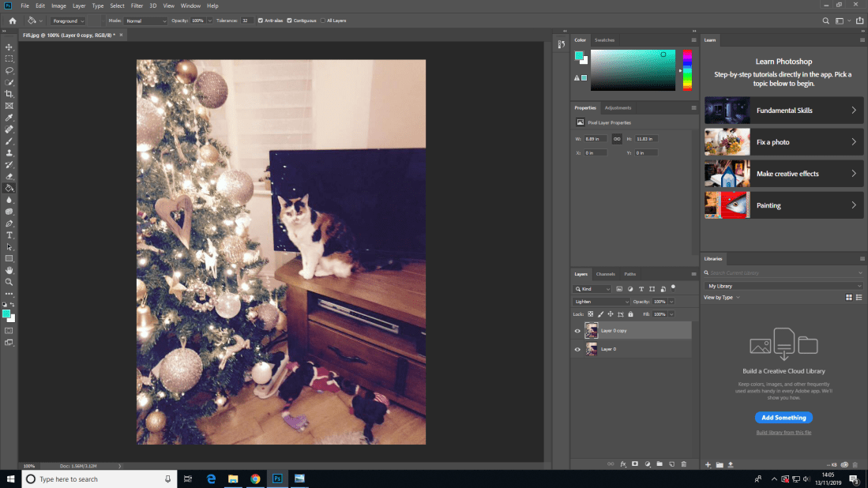Screen dimensions: 868x488
Task: Pick the Eyedropper tool
Action: pos(9,117)
